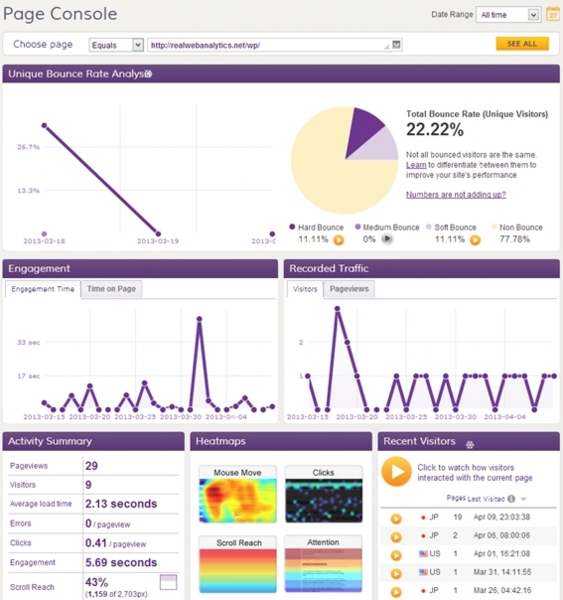Play the JP visitor session from Mar 26
The width and height of the screenshot is (563, 600).
396,592
